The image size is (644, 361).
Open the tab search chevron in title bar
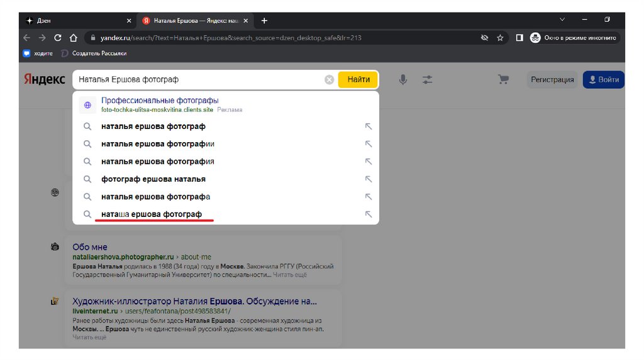[x=562, y=19]
